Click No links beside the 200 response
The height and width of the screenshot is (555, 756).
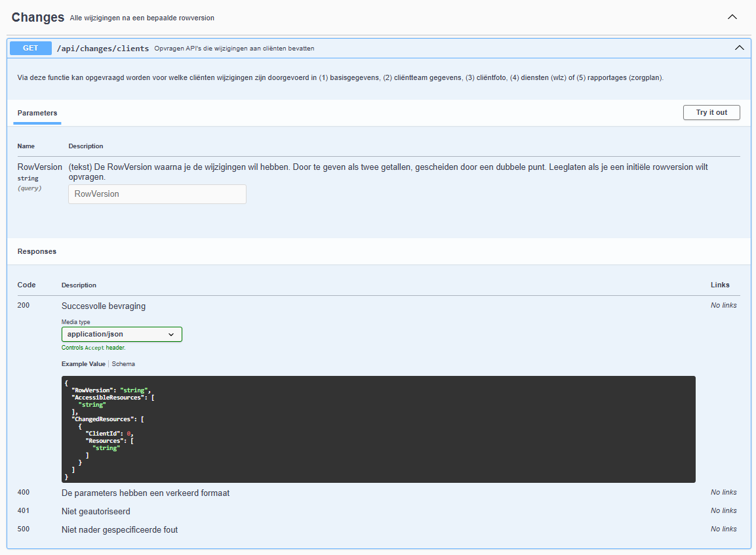tap(723, 305)
